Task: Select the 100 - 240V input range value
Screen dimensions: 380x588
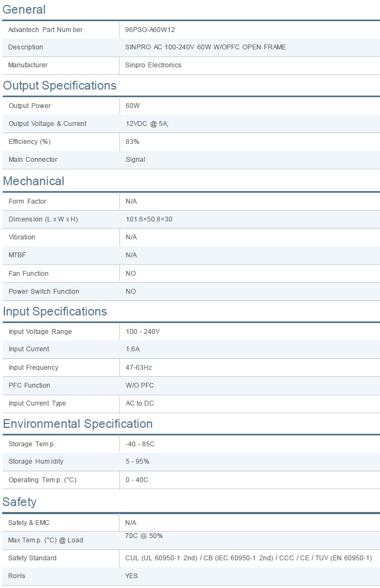Action: click(x=143, y=332)
